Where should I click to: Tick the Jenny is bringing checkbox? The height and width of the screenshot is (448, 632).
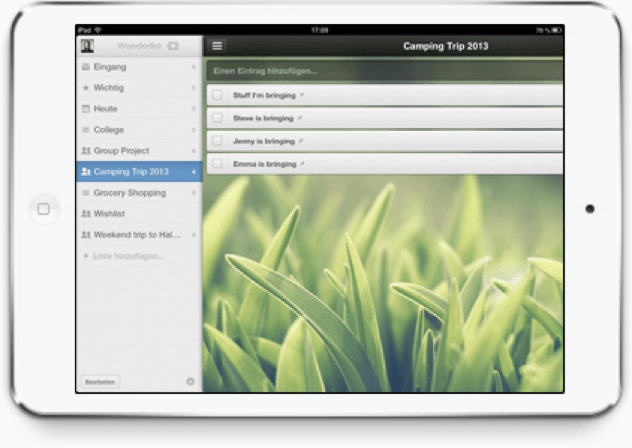(x=217, y=141)
